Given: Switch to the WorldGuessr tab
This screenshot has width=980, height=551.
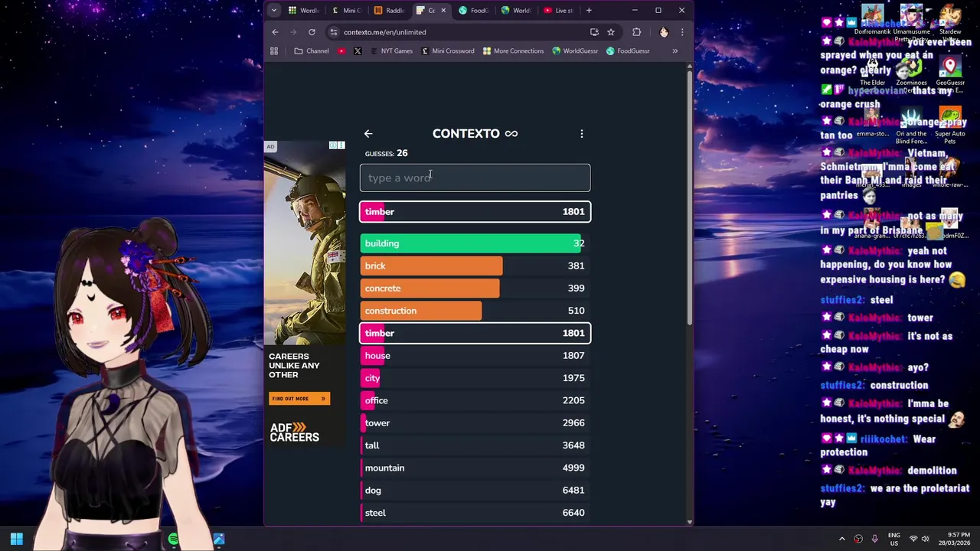Looking at the screenshot, I should tap(516, 11).
